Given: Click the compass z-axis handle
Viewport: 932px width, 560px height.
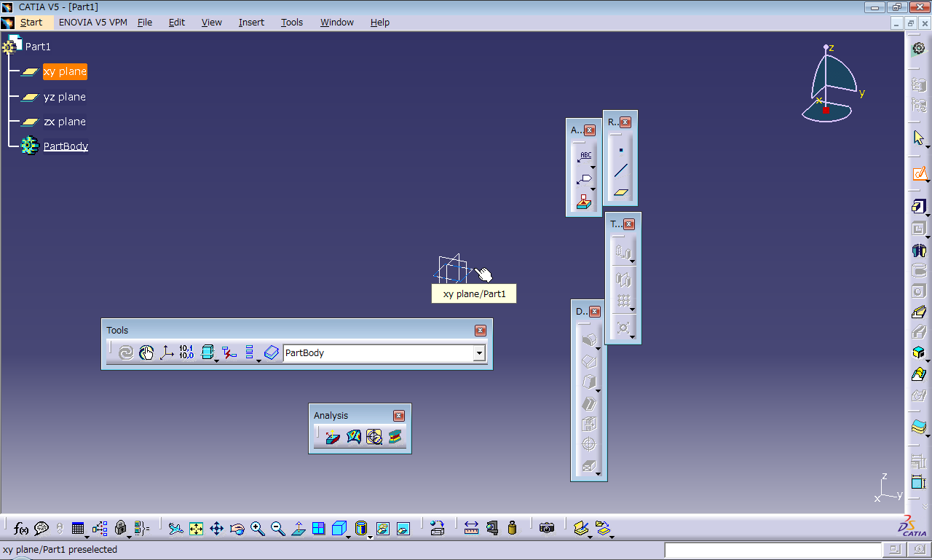Looking at the screenshot, I should 826,47.
